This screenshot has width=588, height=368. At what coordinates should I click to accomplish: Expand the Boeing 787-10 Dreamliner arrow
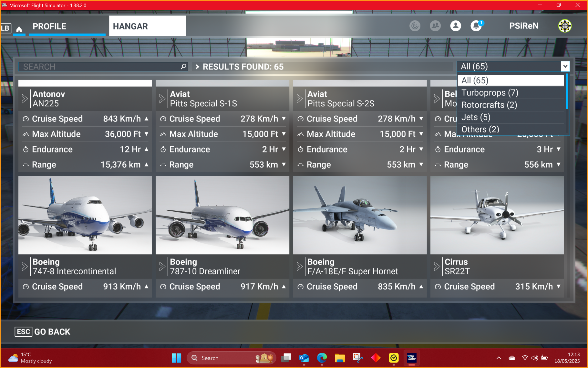[x=162, y=267]
